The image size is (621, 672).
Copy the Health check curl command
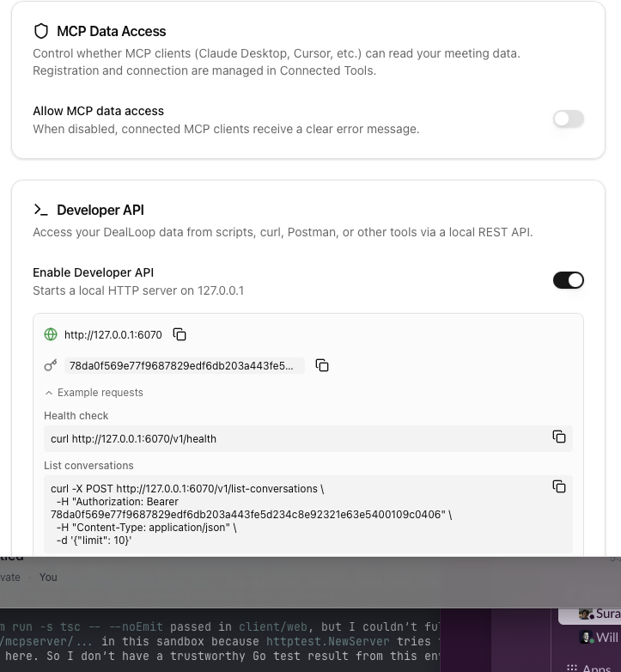click(x=559, y=437)
